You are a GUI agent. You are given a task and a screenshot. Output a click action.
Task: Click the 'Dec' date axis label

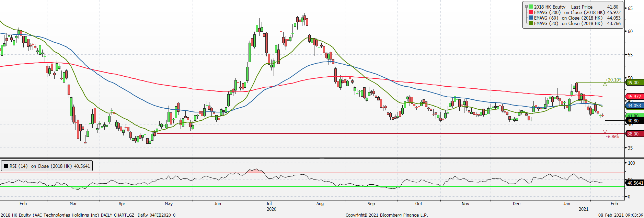point(517,204)
